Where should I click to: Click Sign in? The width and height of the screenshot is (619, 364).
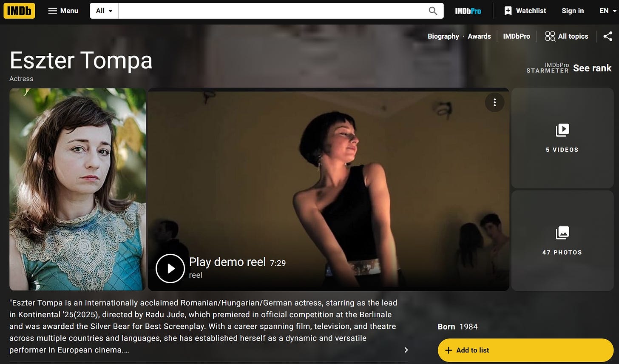573,11
